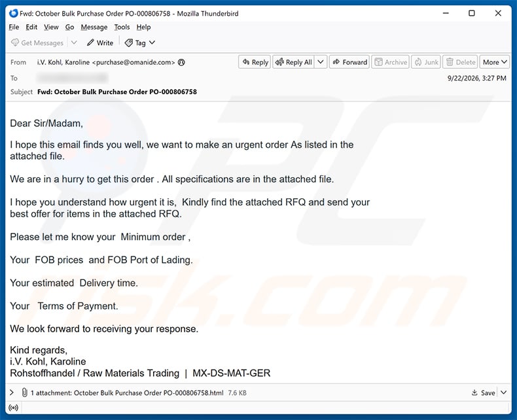
Task: Click the attachment size 7.6 KB
Action: pyautogui.click(x=238, y=393)
